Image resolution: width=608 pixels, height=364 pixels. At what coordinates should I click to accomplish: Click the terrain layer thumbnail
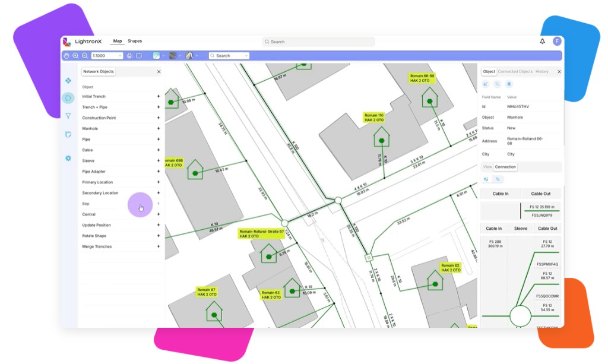tap(189, 56)
